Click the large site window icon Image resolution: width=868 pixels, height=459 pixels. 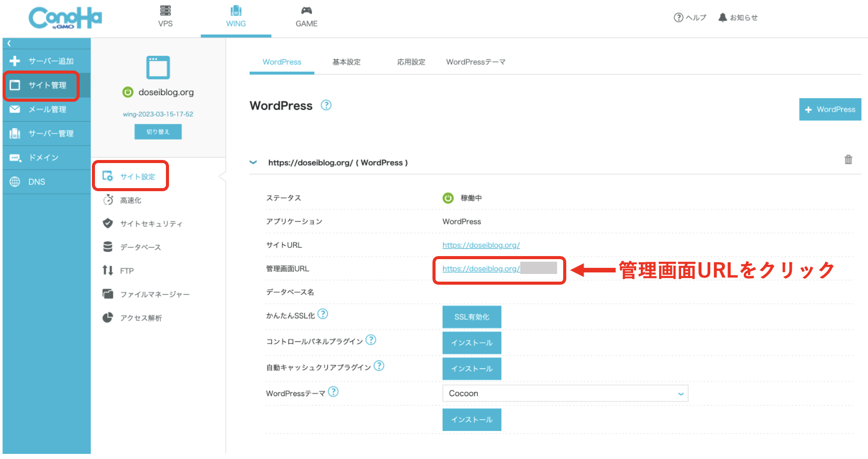158,67
